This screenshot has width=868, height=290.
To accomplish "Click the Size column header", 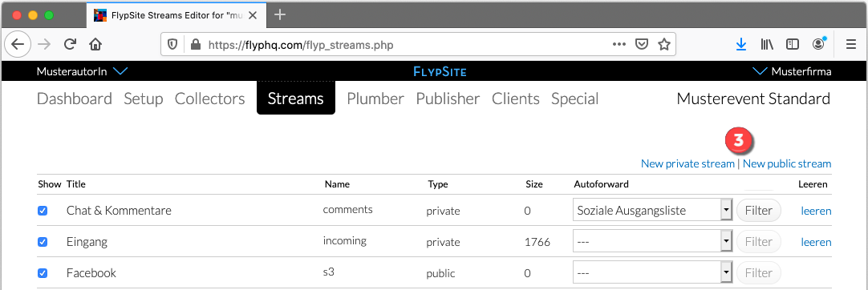I will 534,184.
